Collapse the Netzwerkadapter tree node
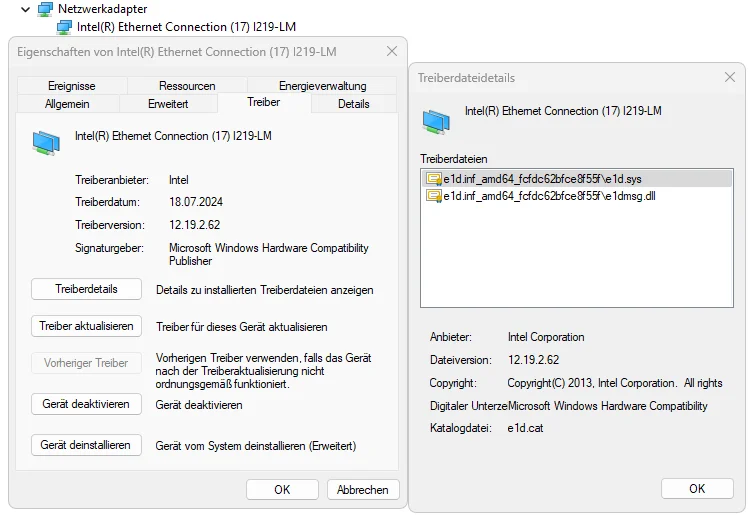This screenshot has height=515, width=752. coord(26,9)
